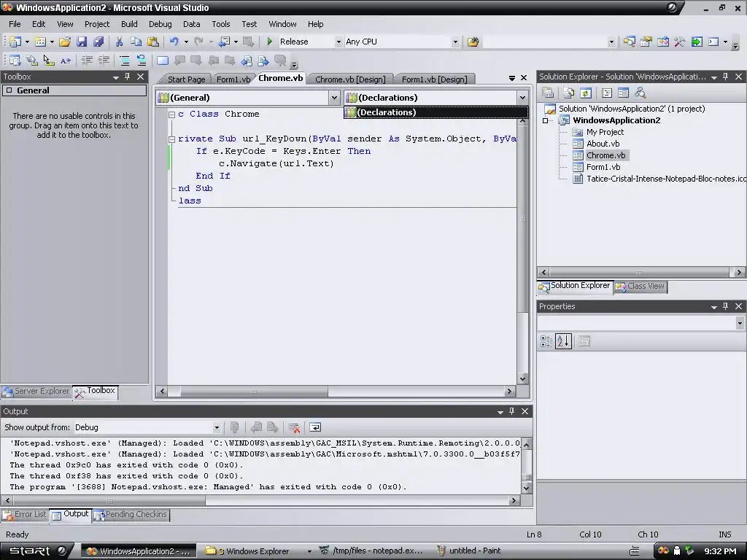747x560 pixels.
Task: Click the Undo arrow icon
Action: [174, 42]
